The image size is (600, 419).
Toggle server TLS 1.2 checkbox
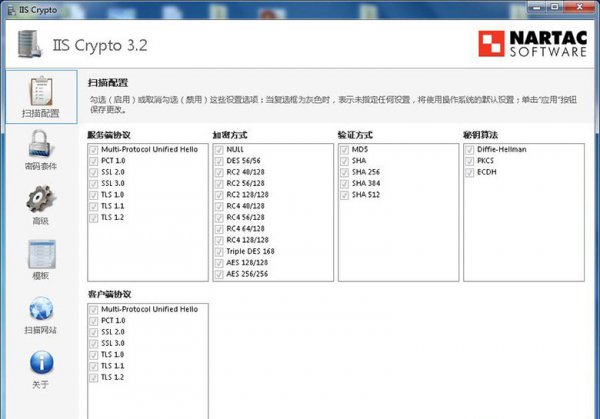(x=94, y=218)
